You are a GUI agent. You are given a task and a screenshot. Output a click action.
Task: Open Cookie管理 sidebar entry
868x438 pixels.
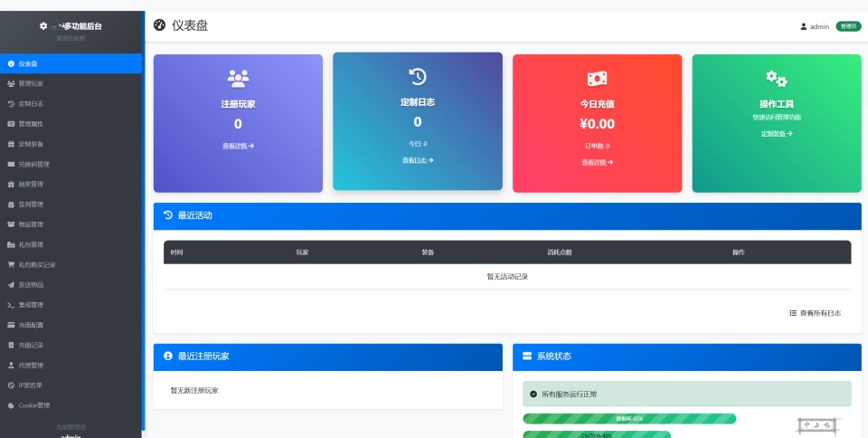tap(33, 405)
